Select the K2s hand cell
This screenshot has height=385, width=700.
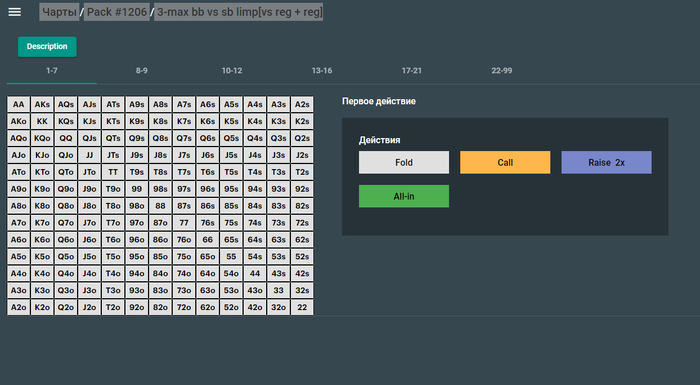(302, 121)
